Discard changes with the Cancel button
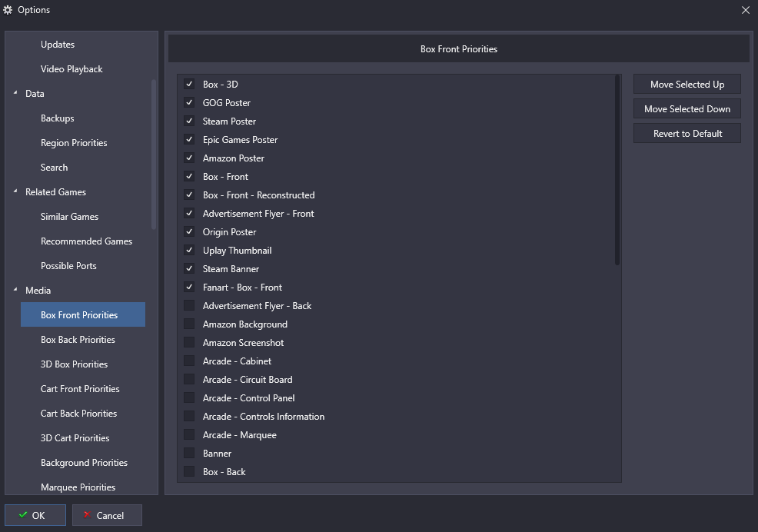This screenshot has height=532, width=758. click(107, 515)
